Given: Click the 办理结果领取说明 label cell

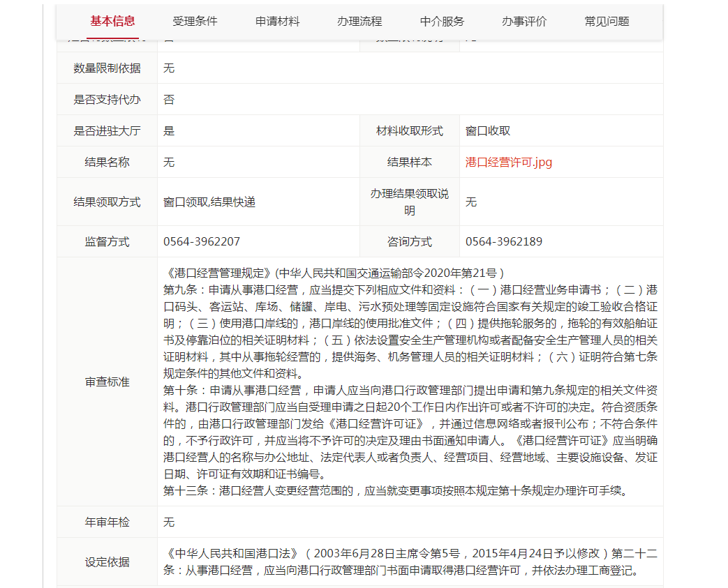Looking at the screenshot, I should (x=410, y=202).
